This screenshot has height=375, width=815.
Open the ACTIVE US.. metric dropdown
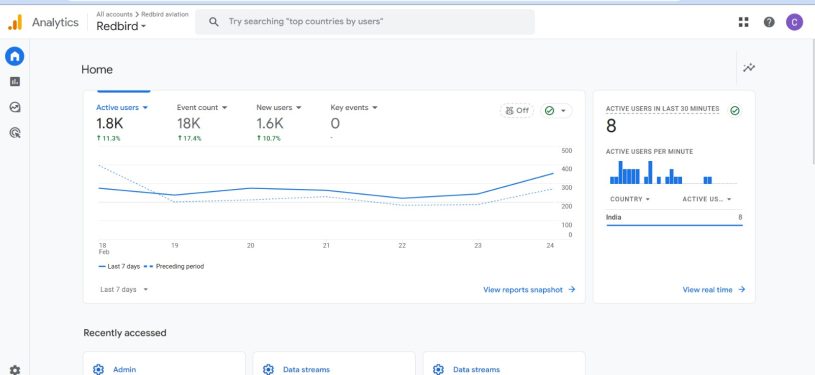pos(707,199)
